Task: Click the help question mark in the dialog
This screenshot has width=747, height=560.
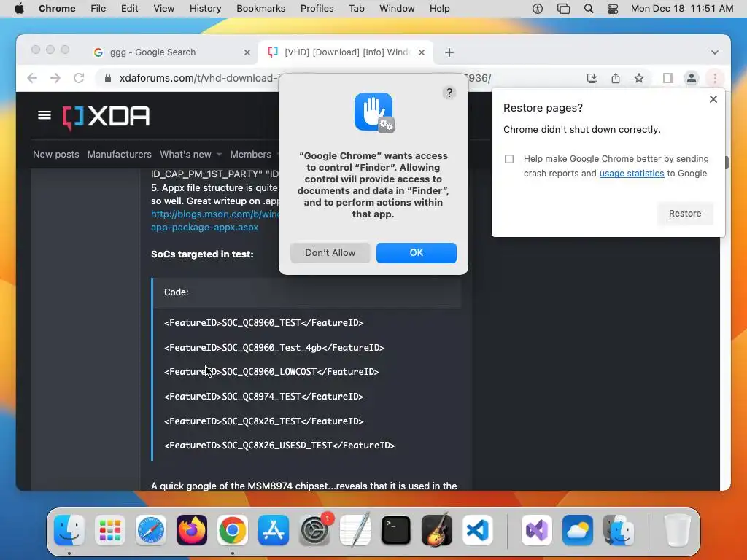Action: [449, 93]
